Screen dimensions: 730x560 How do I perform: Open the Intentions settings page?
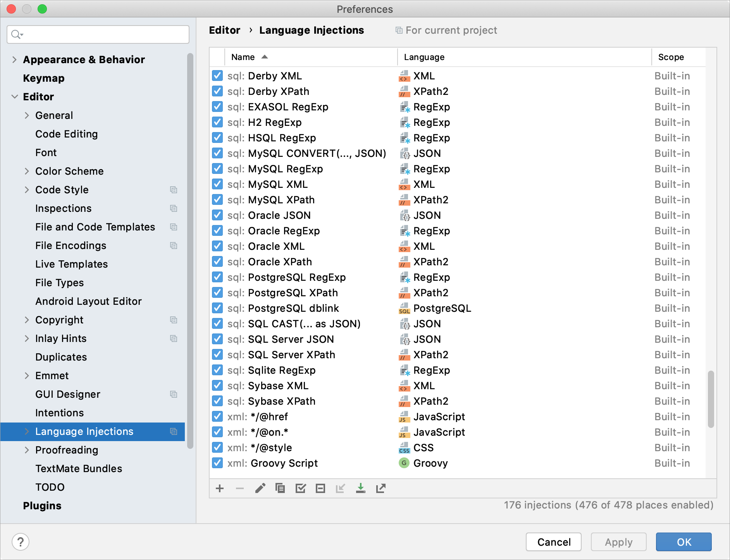(59, 413)
